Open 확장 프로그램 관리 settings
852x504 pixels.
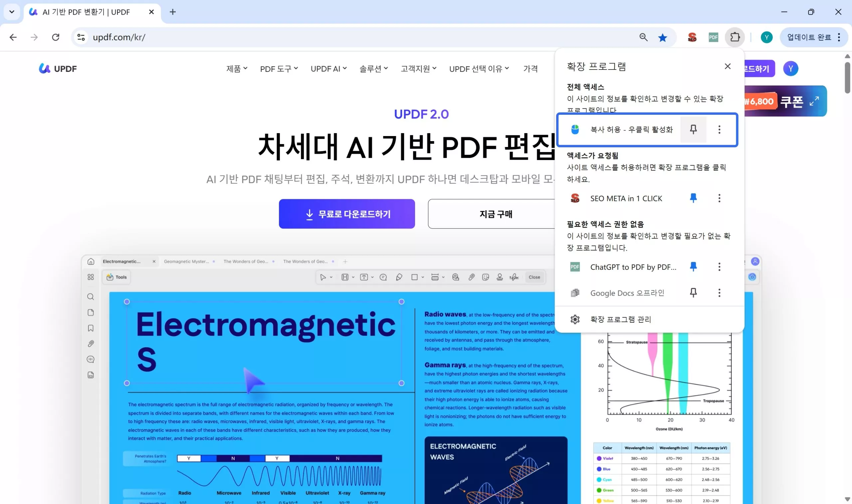(650, 319)
